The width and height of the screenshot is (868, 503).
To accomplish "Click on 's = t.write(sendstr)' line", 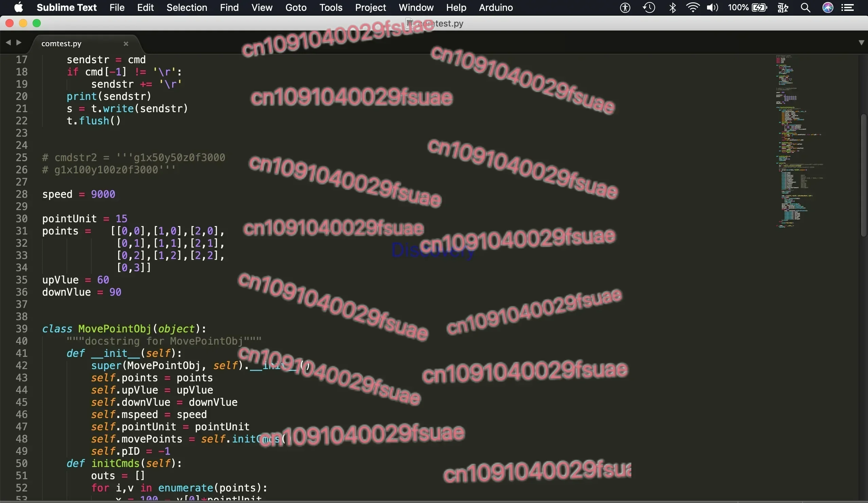I will click(x=127, y=109).
